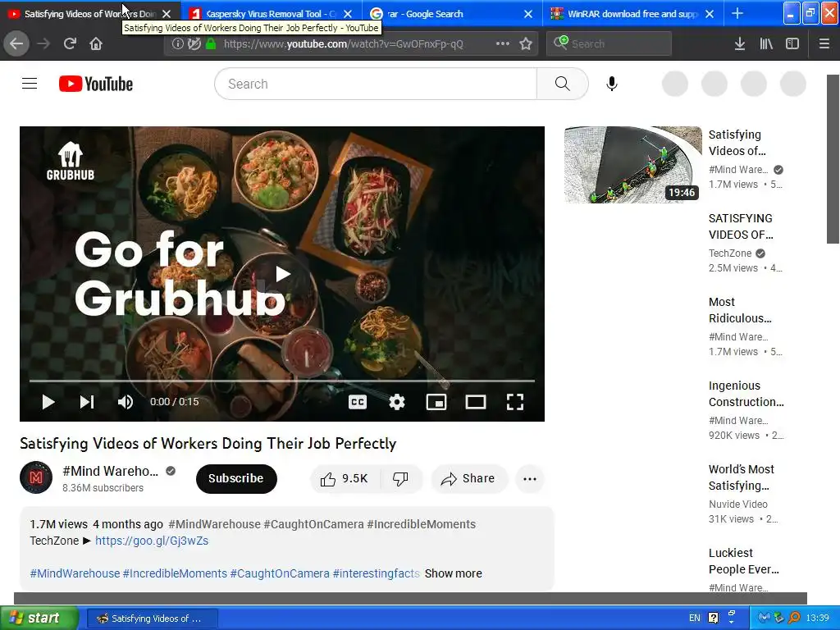Switch to theater mode icon

(x=476, y=402)
